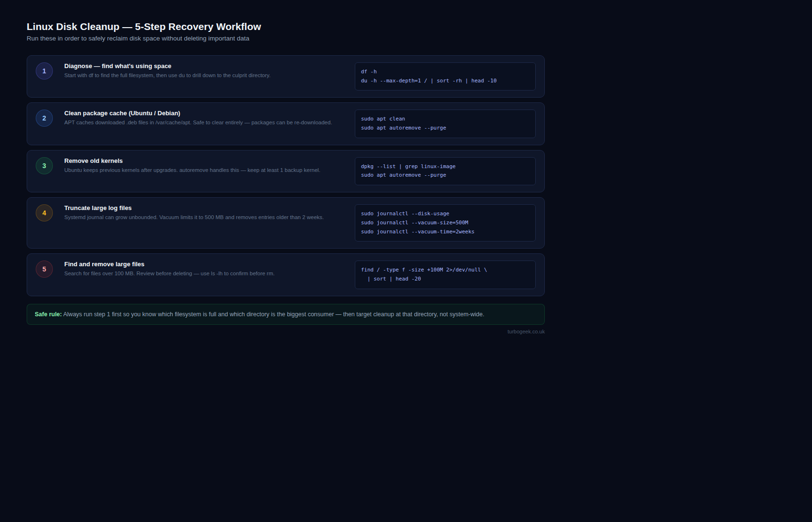This screenshot has height=522, width=812.
Task: Click 'sudo apt clean' command
Action: 383,119
